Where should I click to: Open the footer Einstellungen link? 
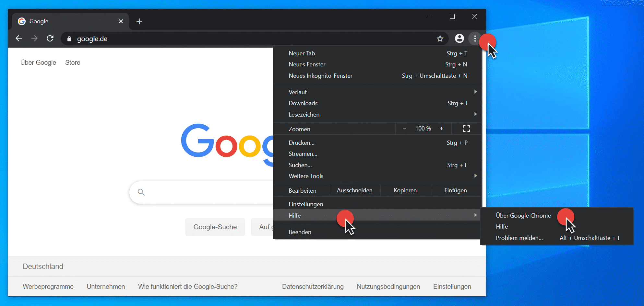pos(452,287)
